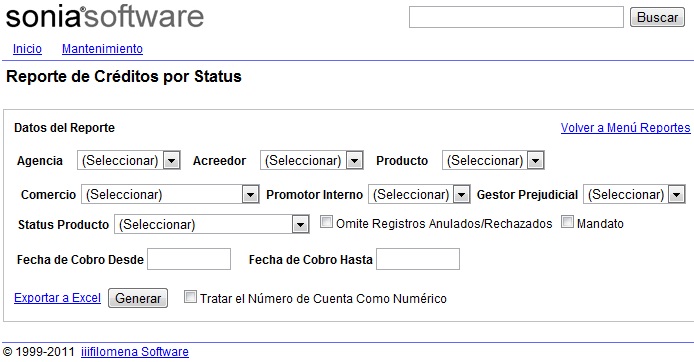The height and width of the screenshot is (362, 694).
Task: Choose from the Gestor Prejudicial dropdown
Action: [x=634, y=194]
